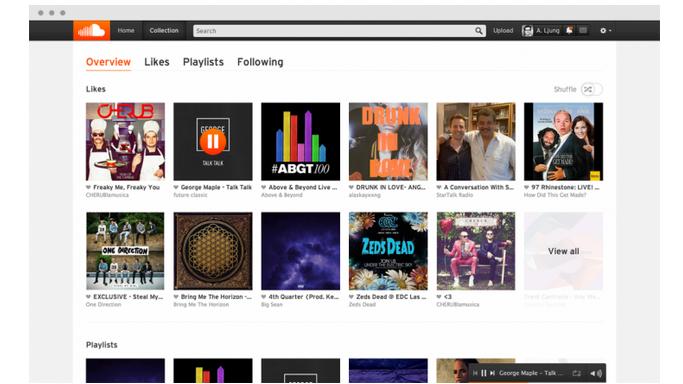683x384 pixels.
Task: Open Drunk In Love artwork thumbnail
Action: tap(388, 141)
